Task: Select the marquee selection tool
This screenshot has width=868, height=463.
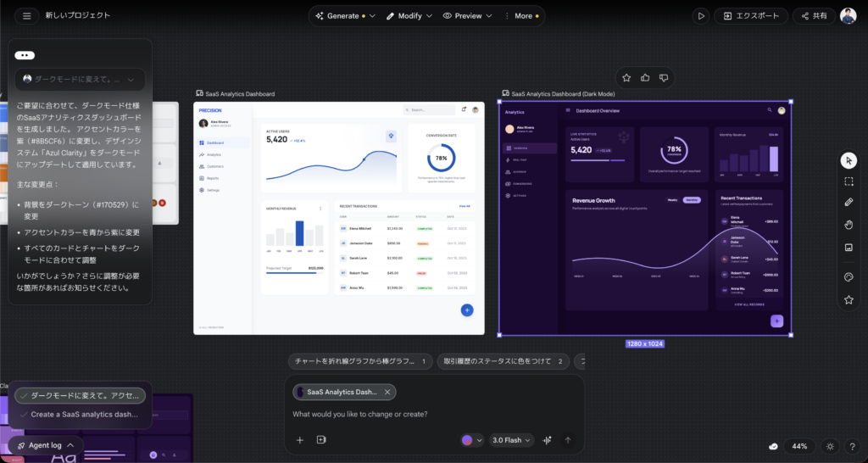Action: tap(849, 181)
